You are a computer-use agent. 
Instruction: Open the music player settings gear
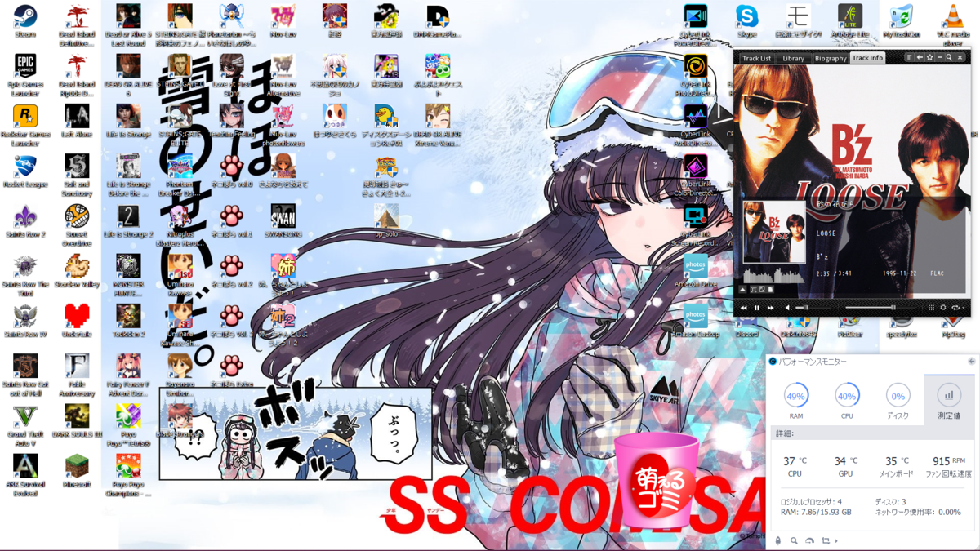943,308
